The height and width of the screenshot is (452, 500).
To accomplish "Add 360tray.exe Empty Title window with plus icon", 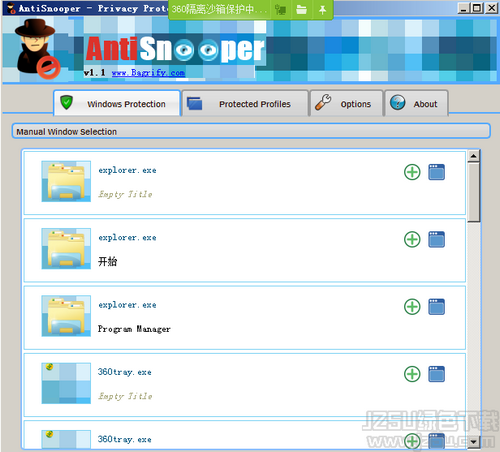I will point(412,374).
